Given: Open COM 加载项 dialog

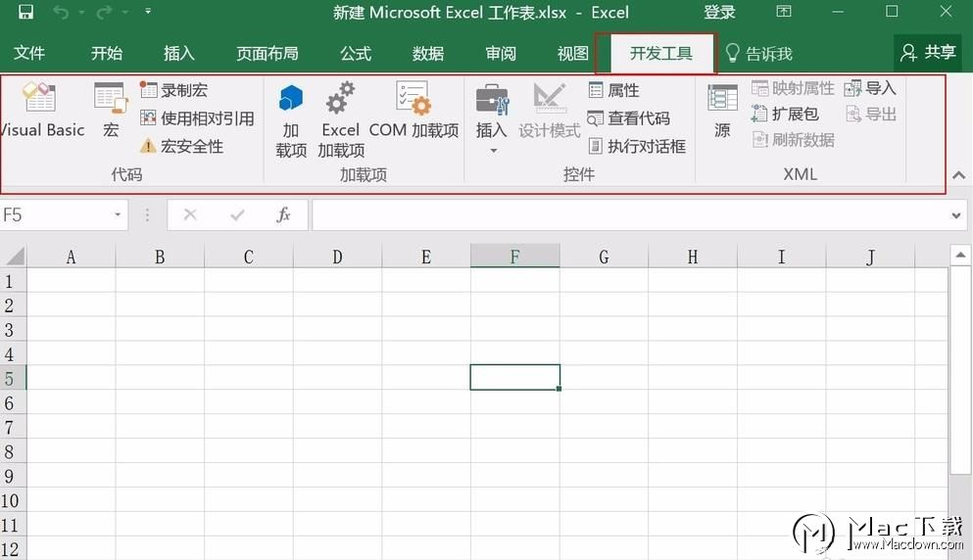Looking at the screenshot, I should click(x=414, y=111).
